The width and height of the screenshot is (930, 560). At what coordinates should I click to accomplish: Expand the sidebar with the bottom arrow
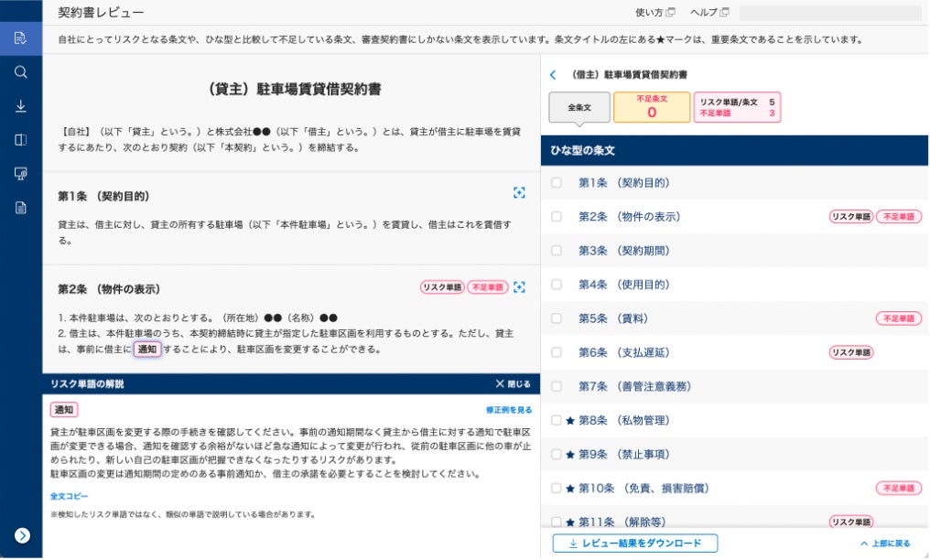click(22, 536)
